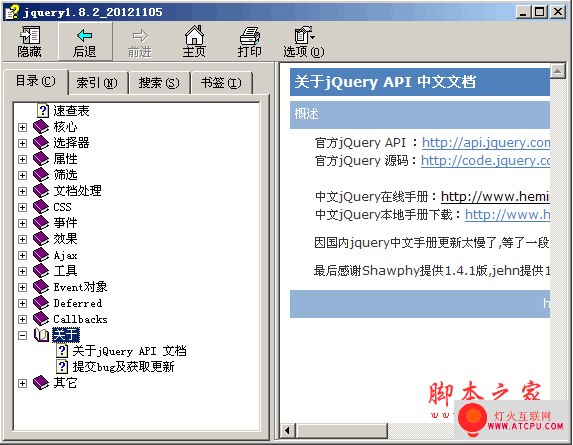Click the vertical scrollbar up arrow
Screen dimensions: 573x445
(558, 71)
